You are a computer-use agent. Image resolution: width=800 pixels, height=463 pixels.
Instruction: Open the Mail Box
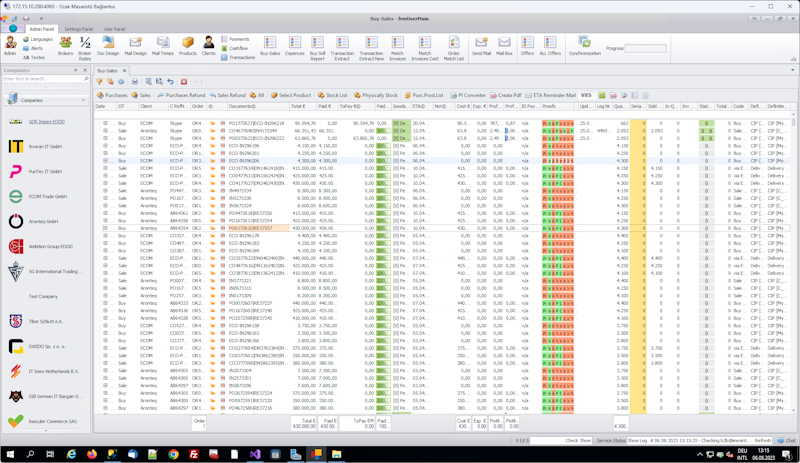coord(504,46)
